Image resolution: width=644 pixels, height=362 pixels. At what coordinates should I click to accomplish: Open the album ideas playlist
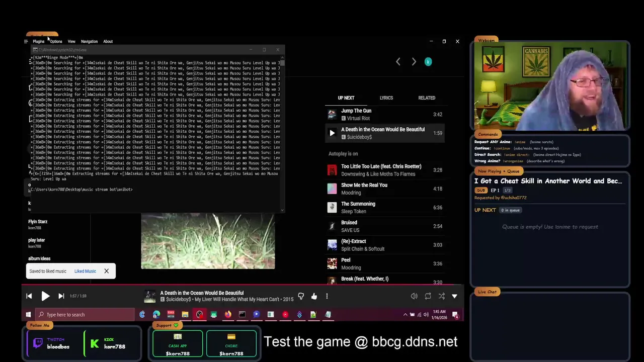click(39, 258)
